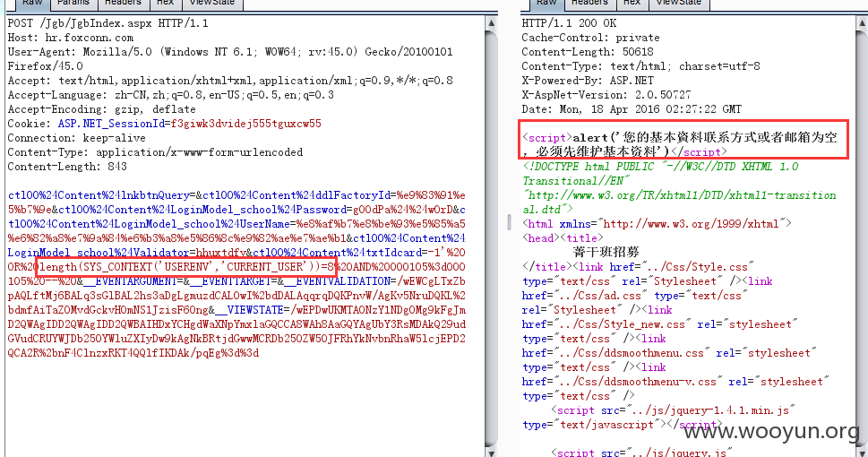Click the charset=utf-8 Content-Type response line
This screenshot has width=868, height=457.
pos(641,66)
